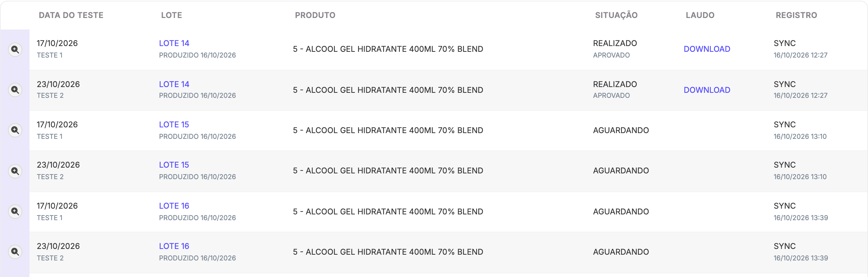Viewport: 868px width, 277px height.
Task: Open LOTE 16 link dated 17/10/2026
Action: pos(174,206)
